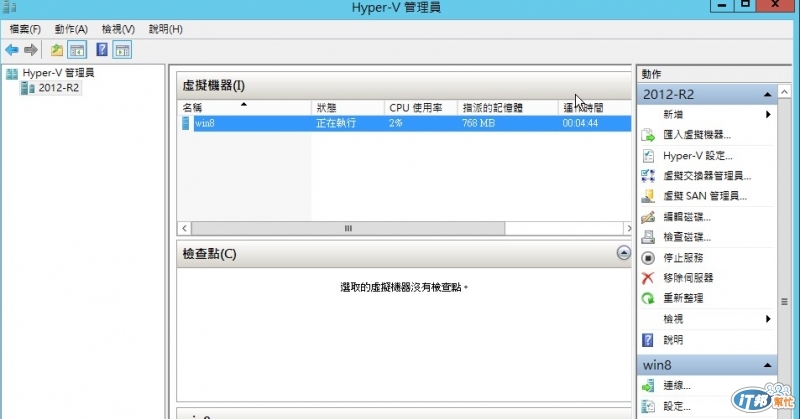
Task: Collapse the 2012-R2 actions section
Action: click(767, 94)
